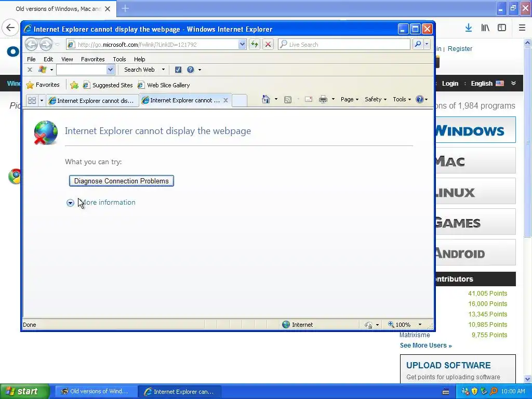Click See More Users link
The width and height of the screenshot is (532, 399).
point(426,345)
